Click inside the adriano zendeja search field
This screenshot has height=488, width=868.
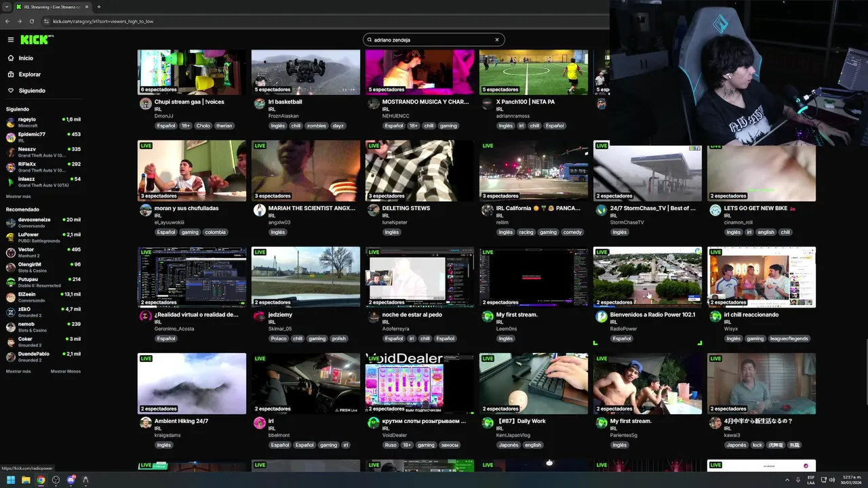(433, 39)
